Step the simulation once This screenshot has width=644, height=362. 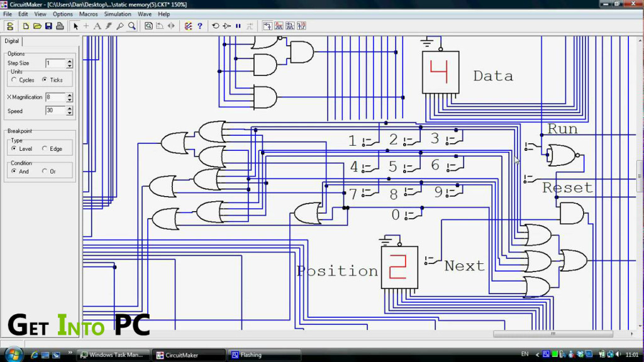pyautogui.click(x=226, y=26)
